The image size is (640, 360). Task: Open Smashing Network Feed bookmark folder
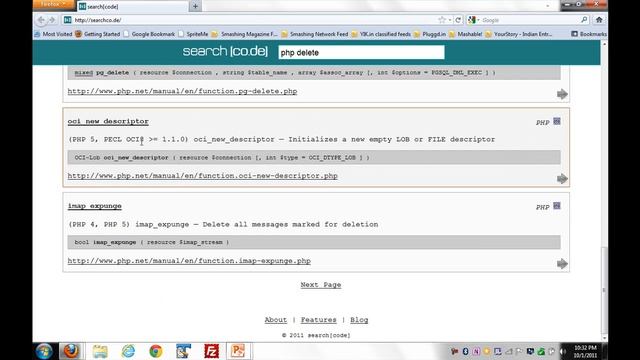coord(314,34)
